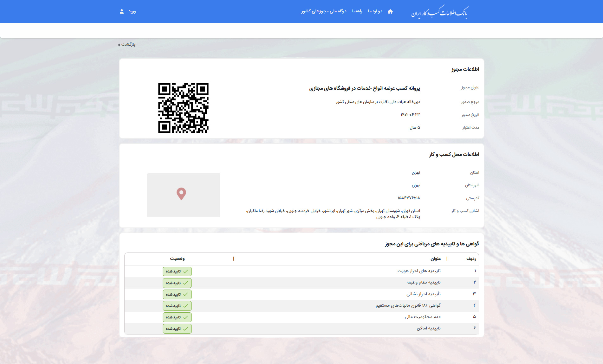
Task: Click تایید شده badge for تاییدیه اماکن
Action: pos(177,329)
